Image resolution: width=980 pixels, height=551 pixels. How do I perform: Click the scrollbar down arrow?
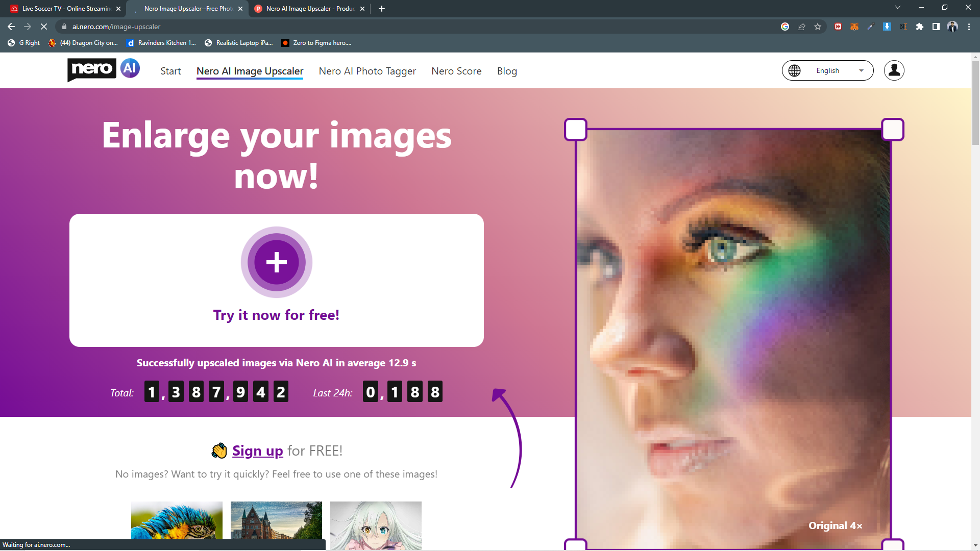pyautogui.click(x=975, y=546)
